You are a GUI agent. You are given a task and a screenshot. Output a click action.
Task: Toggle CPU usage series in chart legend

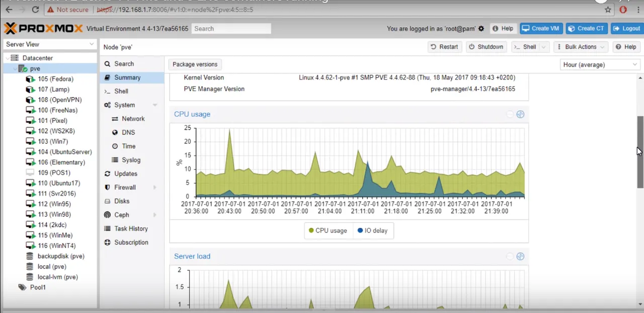328,230
